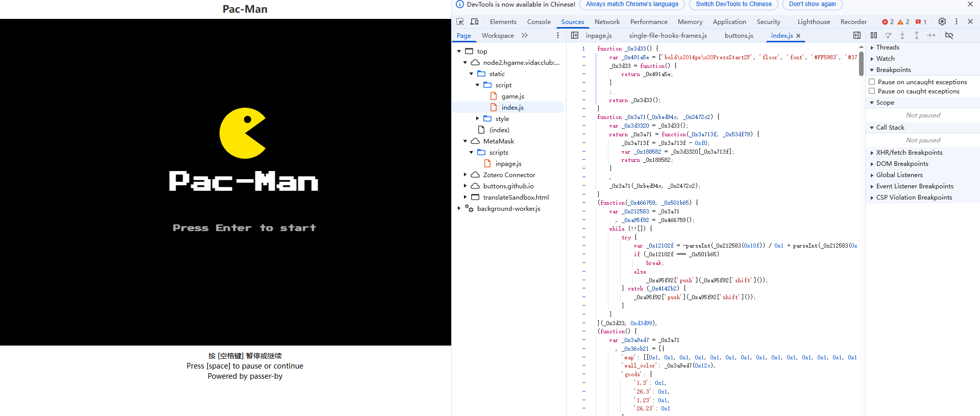The image size is (980, 416).
Task: Open the (index) document file
Action: click(499, 130)
